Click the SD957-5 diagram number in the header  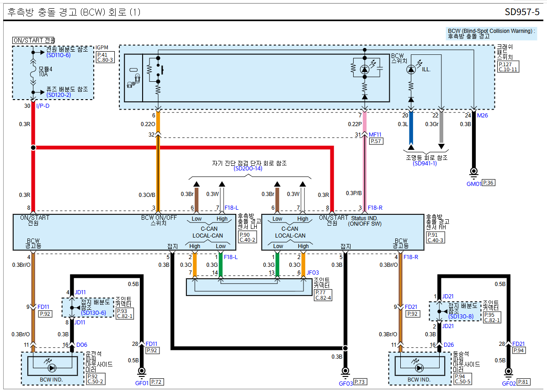pos(522,12)
